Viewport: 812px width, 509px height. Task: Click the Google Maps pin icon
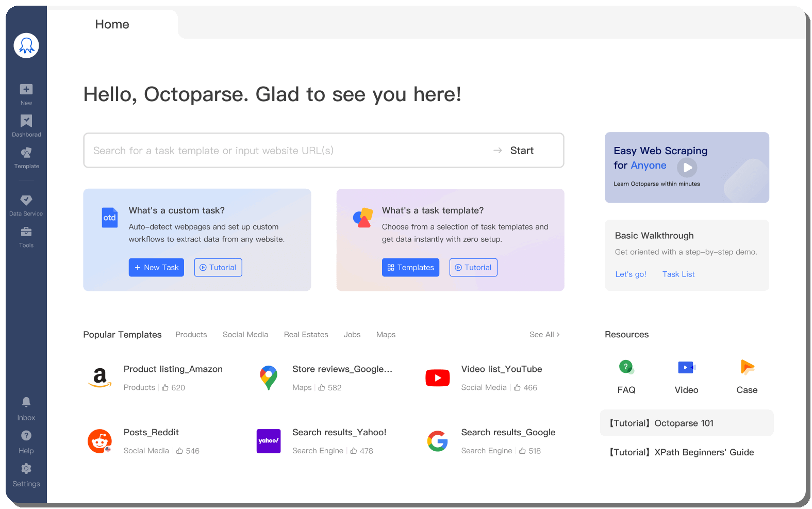pyautogui.click(x=269, y=378)
